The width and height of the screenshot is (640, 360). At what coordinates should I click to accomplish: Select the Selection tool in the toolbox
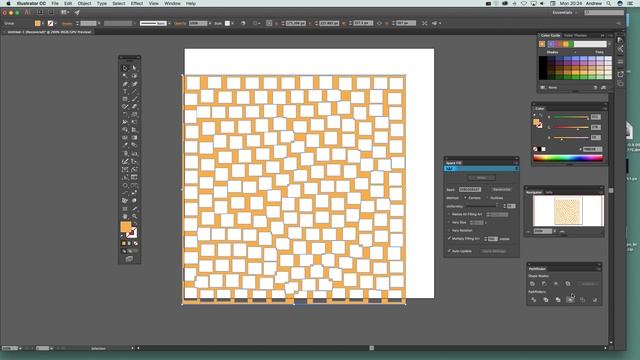click(x=125, y=68)
